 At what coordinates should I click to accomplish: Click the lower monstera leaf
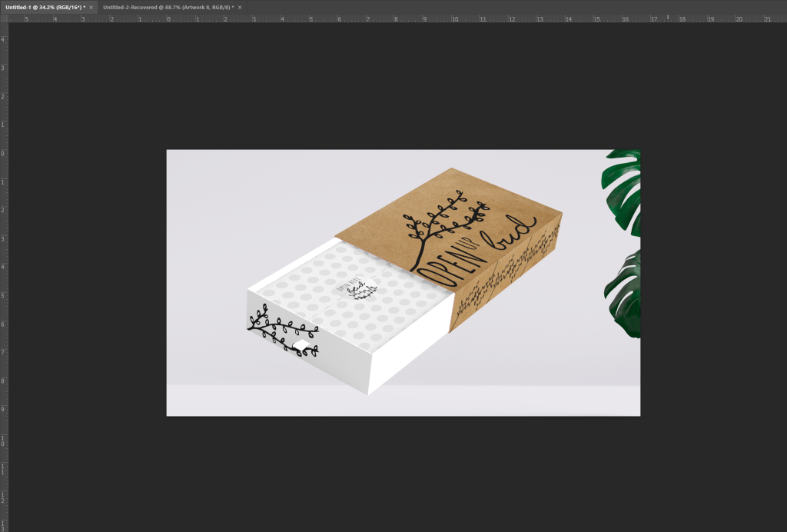click(624, 294)
